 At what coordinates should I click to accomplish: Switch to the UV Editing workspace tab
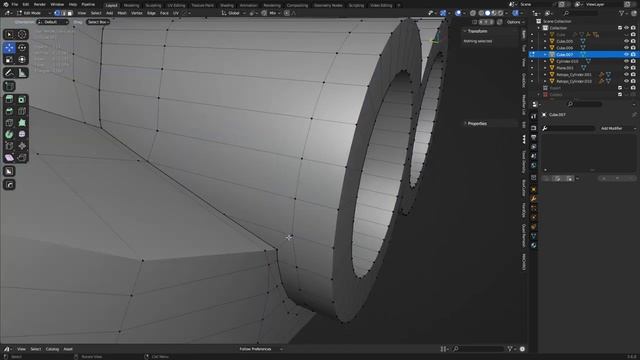tap(176, 5)
